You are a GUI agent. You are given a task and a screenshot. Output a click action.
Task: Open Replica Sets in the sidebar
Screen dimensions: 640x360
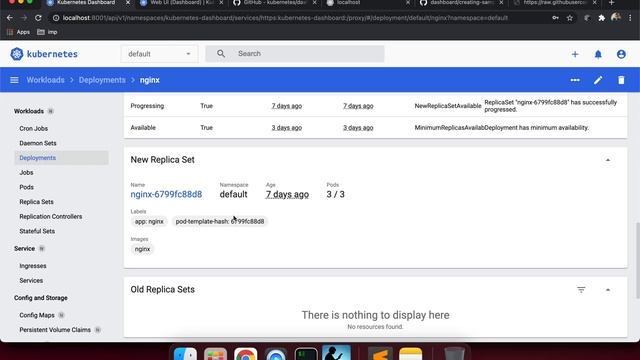36,202
